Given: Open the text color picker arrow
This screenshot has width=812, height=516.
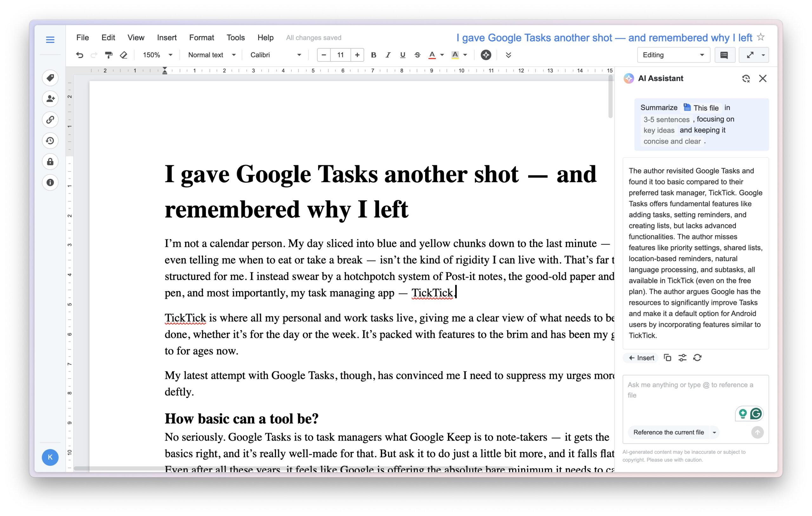Looking at the screenshot, I should pyautogui.click(x=442, y=55).
